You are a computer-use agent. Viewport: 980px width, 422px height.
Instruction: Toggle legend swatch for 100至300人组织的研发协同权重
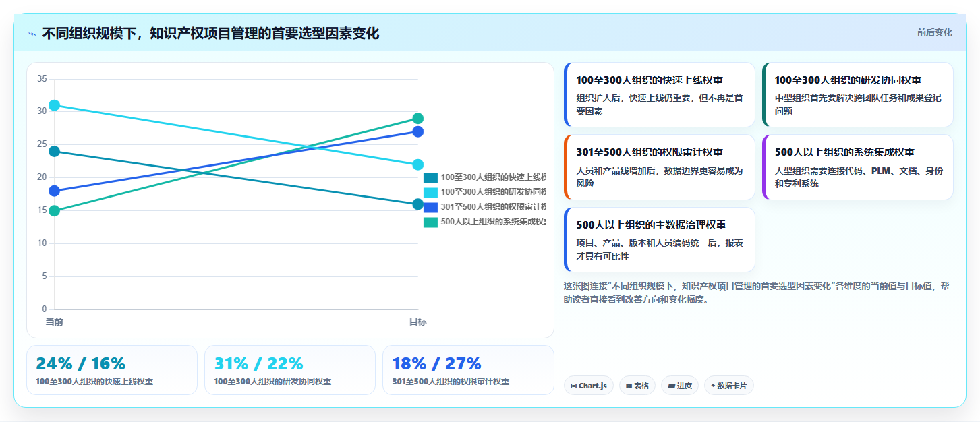(x=430, y=193)
